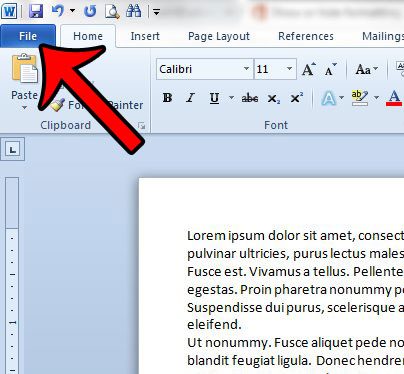Click the line starting "Suspendisse dui purus"

296,307
